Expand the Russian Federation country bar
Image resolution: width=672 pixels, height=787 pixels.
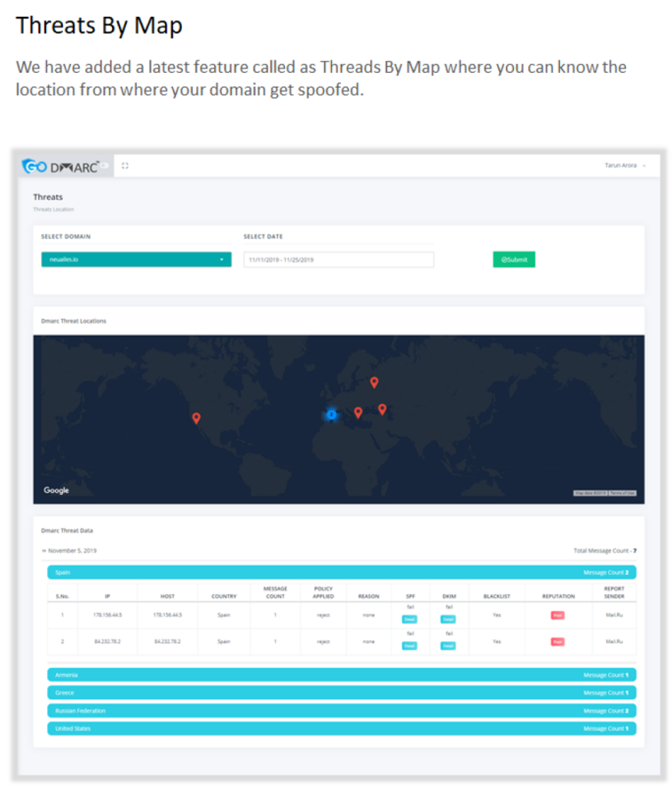tap(342, 711)
